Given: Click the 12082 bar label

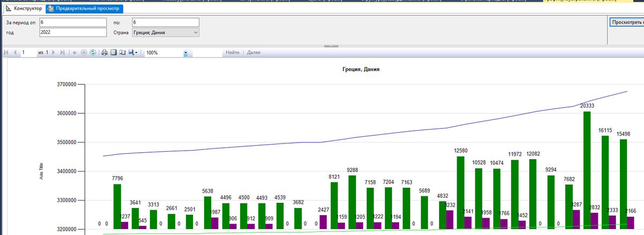Looking at the screenshot, I should (x=534, y=154).
